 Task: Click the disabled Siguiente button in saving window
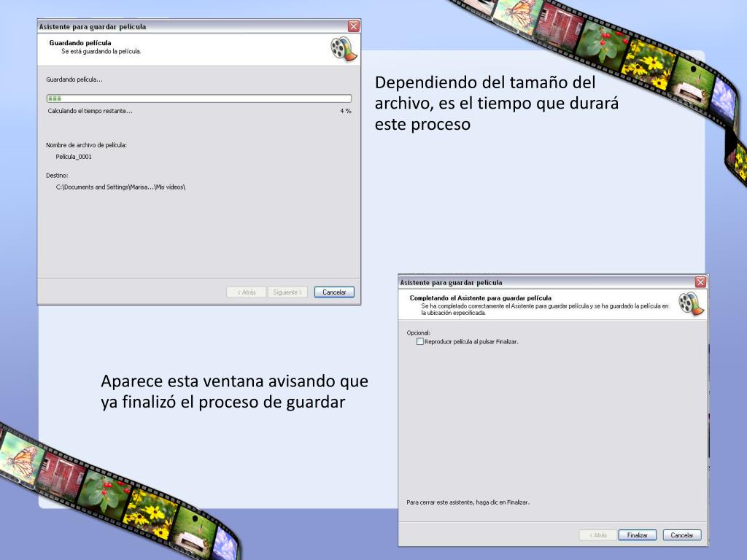[287, 292]
